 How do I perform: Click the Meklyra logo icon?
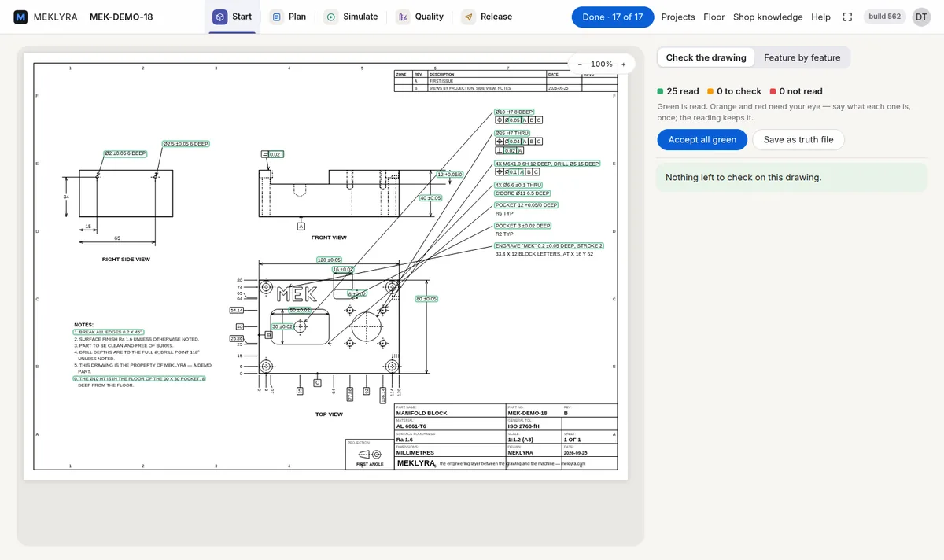[x=21, y=17]
